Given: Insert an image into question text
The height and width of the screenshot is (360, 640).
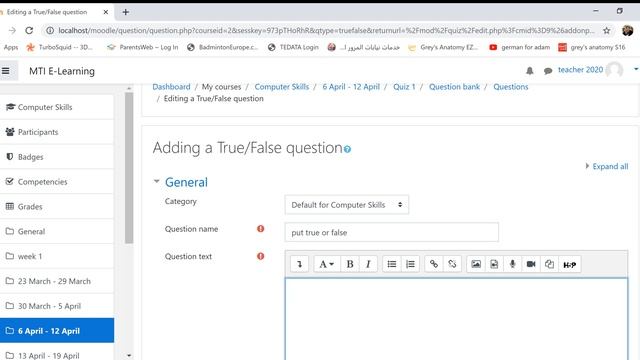Looking at the screenshot, I should (x=476, y=264).
